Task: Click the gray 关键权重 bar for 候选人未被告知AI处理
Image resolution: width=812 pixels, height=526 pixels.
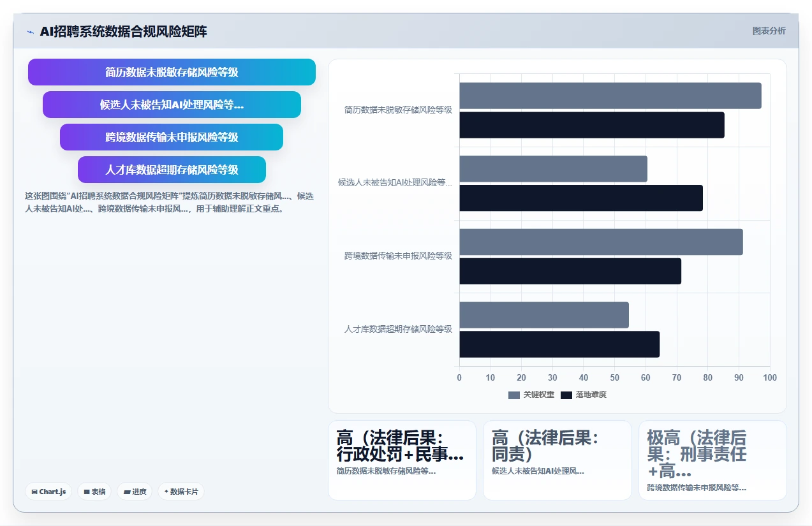Action: point(553,169)
